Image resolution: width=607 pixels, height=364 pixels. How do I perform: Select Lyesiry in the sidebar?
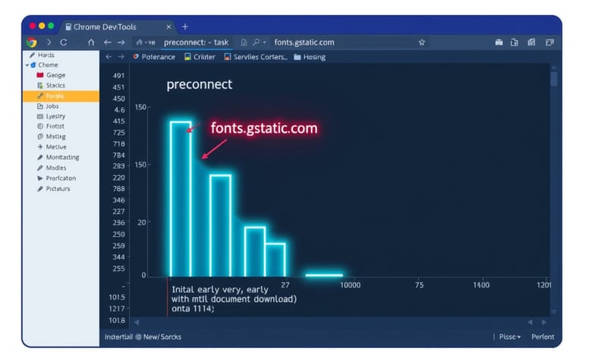click(51, 116)
